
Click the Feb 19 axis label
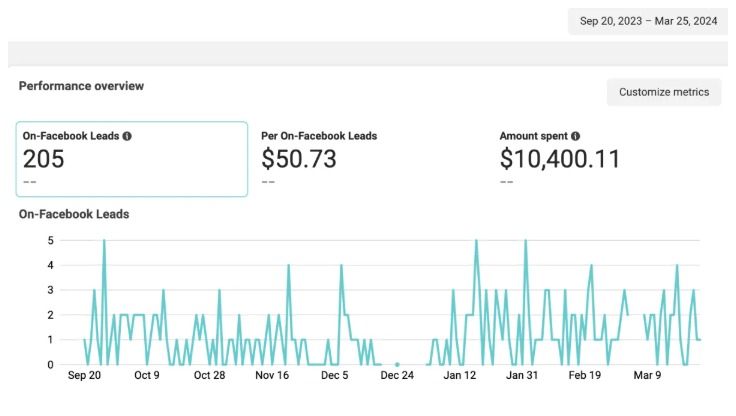click(x=584, y=375)
